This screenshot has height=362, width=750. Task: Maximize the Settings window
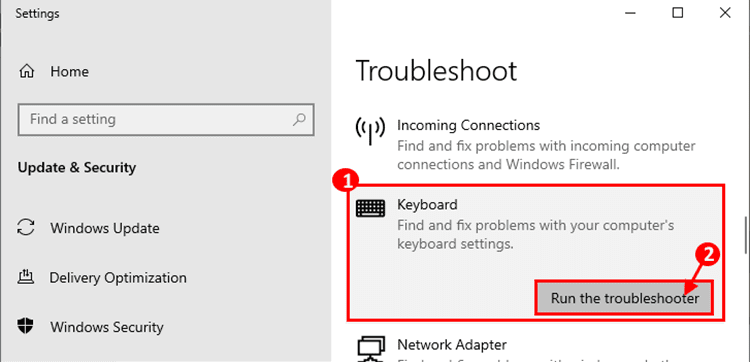click(x=678, y=13)
